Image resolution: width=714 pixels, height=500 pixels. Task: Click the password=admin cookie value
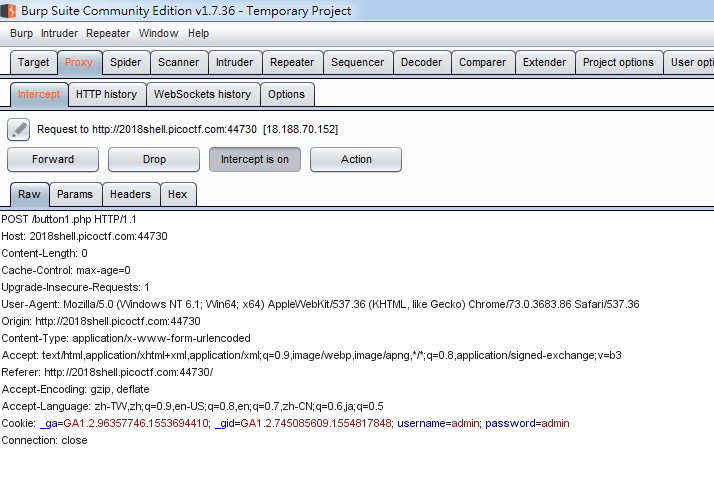(527, 423)
